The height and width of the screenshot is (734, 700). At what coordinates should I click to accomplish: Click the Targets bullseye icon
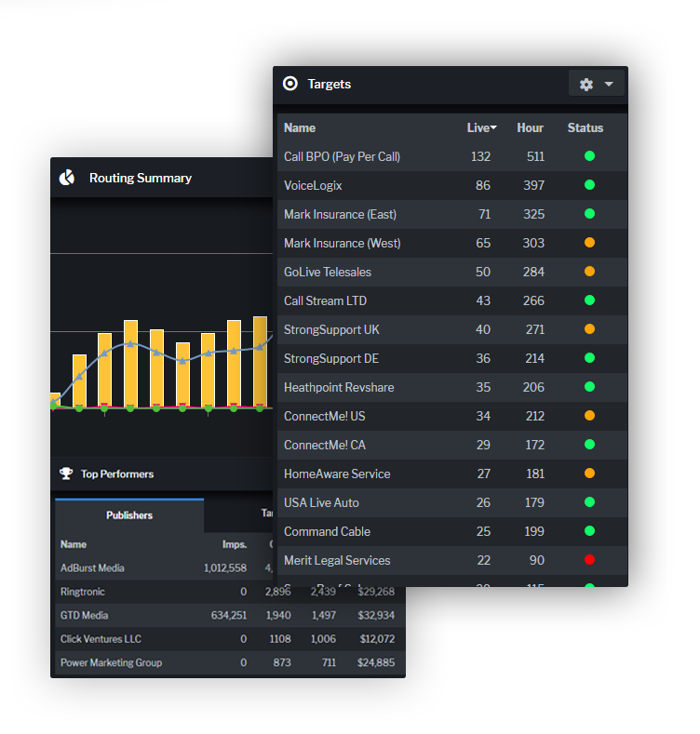click(290, 84)
